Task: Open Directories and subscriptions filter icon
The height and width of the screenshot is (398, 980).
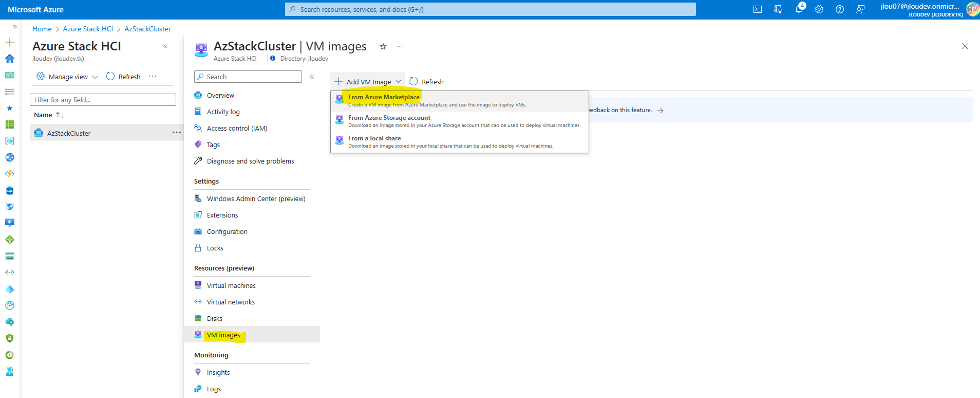Action: click(x=778, y=9)
